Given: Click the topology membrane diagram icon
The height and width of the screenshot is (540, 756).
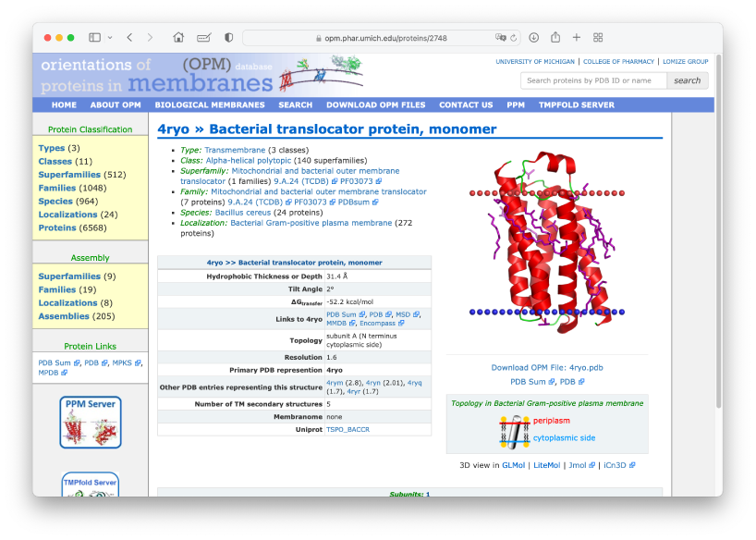Looking at the screenshot, I should [x=514, y=432].
